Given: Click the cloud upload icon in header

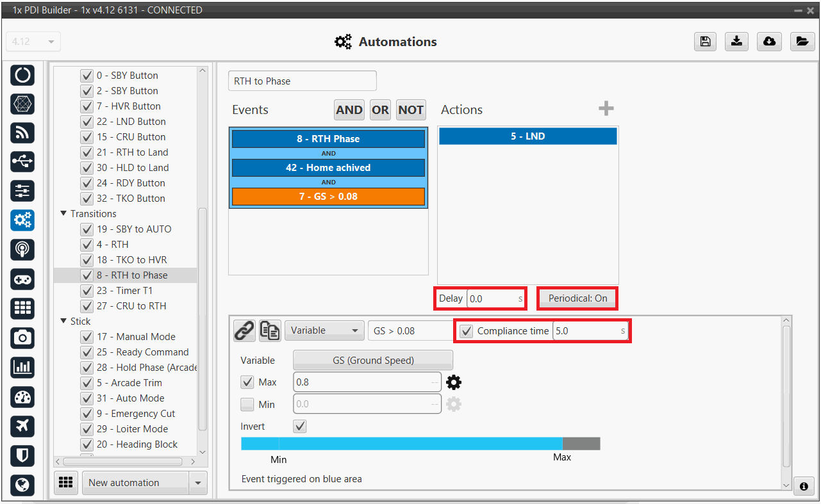Looking at the screenshot, I should pyautogui.click(x=769, y=42).
